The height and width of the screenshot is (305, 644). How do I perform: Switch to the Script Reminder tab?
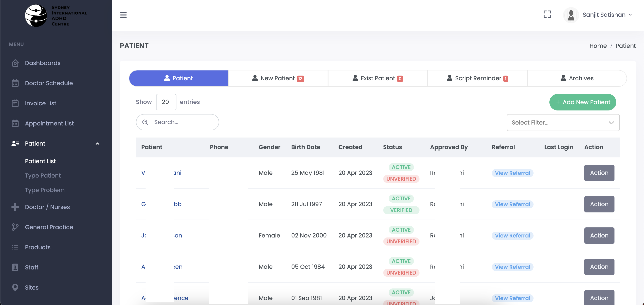tap(477, 78)
